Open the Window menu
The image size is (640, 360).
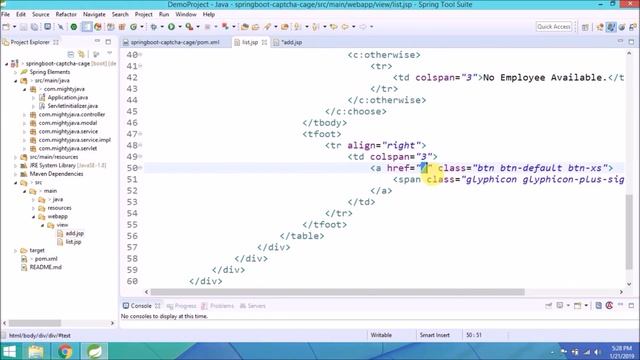tap(186, 14)
